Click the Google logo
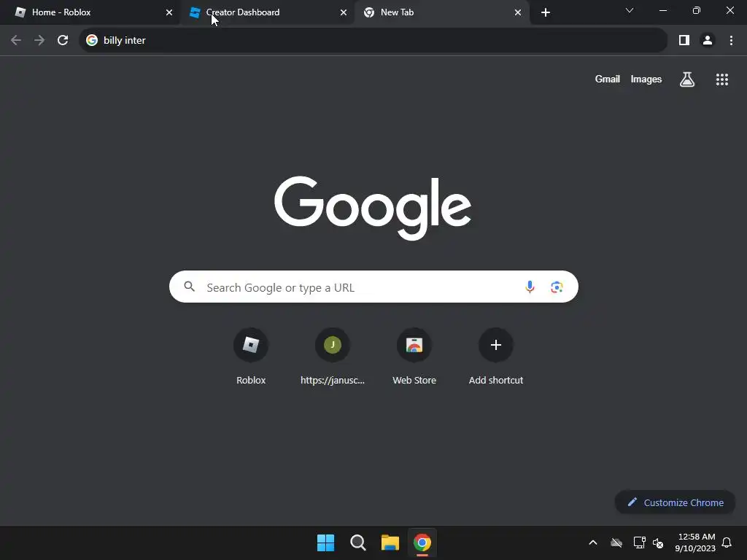Screen dimensions: 747x560 373,208
